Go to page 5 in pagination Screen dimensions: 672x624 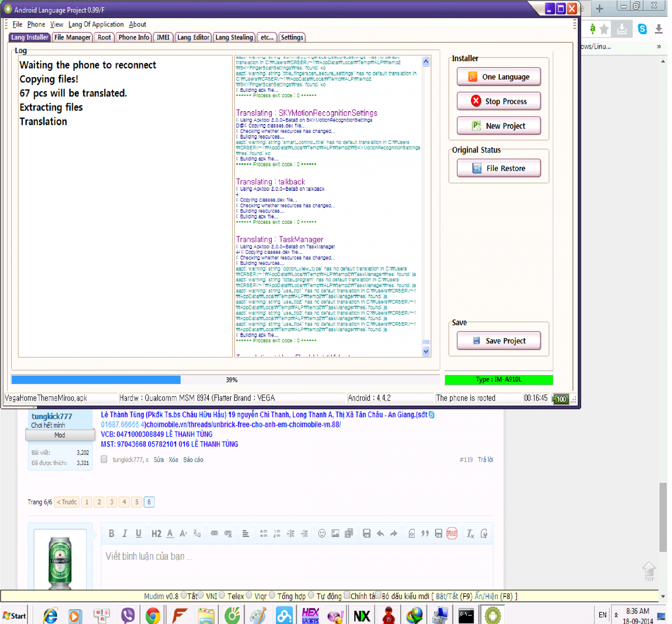pos(136,502)
